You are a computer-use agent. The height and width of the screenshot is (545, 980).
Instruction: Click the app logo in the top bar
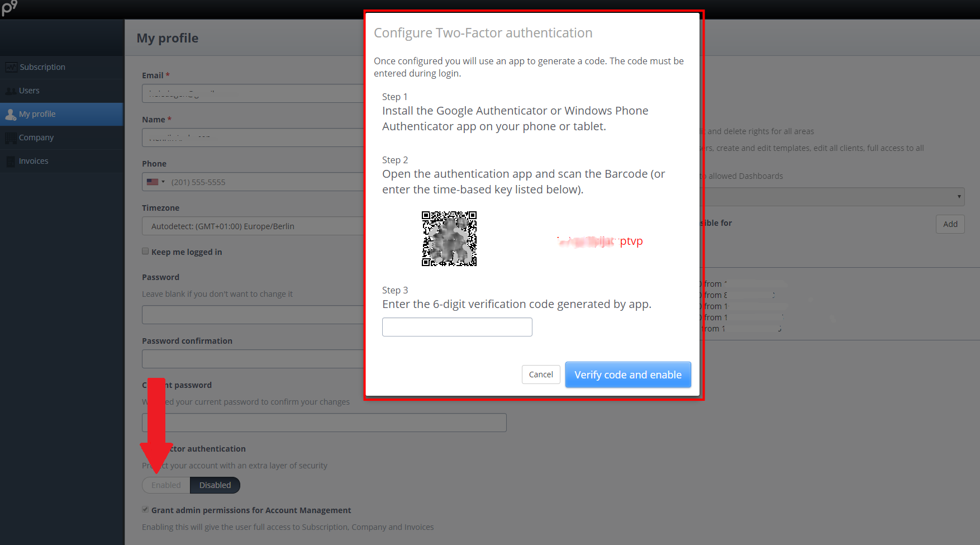pyautogui.click(x=9, y=8)
